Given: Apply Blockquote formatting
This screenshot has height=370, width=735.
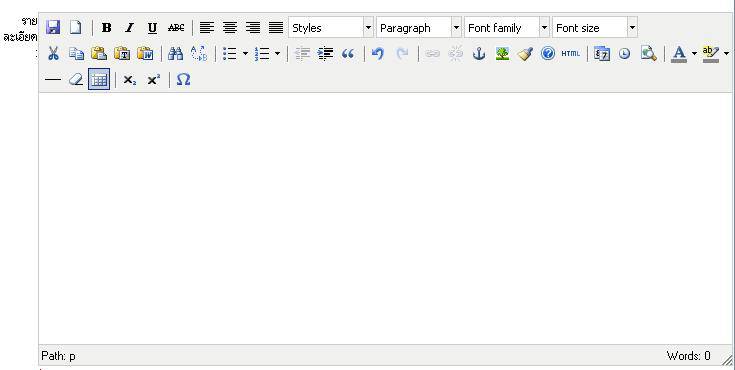Looking at the screenshot, I should click(x=348, y=53).
